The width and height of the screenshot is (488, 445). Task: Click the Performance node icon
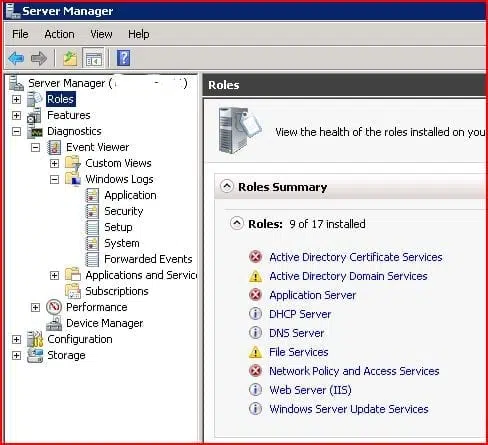pyautogui.click(x=54, y=307)
